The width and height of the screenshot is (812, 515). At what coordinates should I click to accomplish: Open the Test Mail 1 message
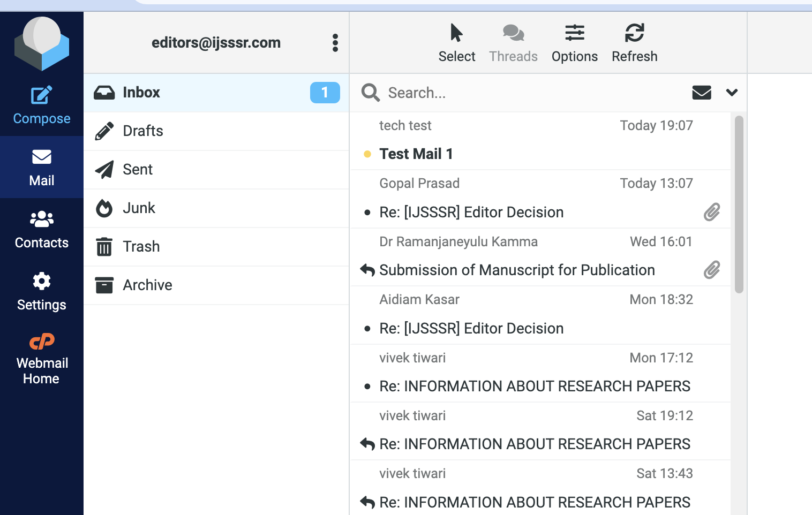click(x=416, y=154)
